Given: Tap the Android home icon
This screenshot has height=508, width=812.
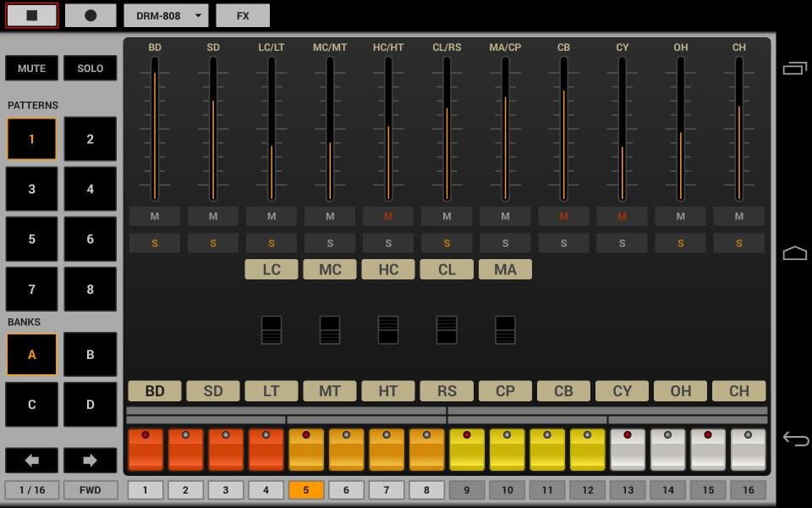Looking at the screenshot, I should coord(795,253).
